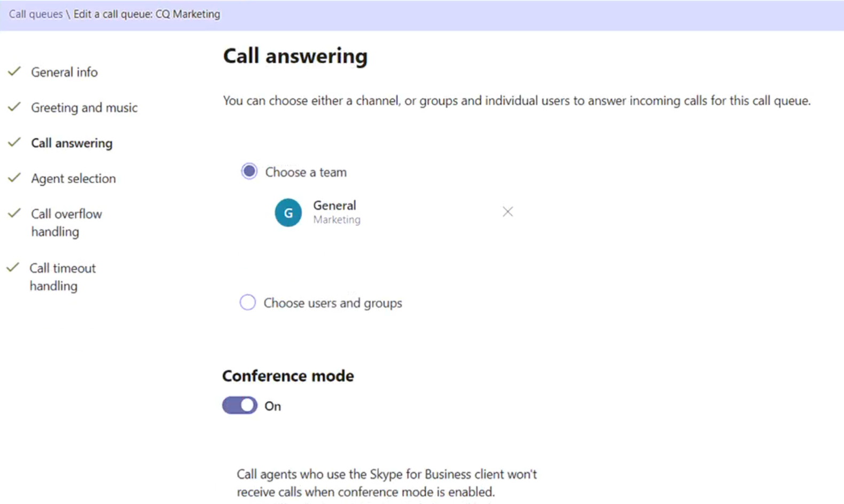This screenshot has height=504, width=844.
Task: Click the General channel name under Choose a team
Action: click(334, 206)
